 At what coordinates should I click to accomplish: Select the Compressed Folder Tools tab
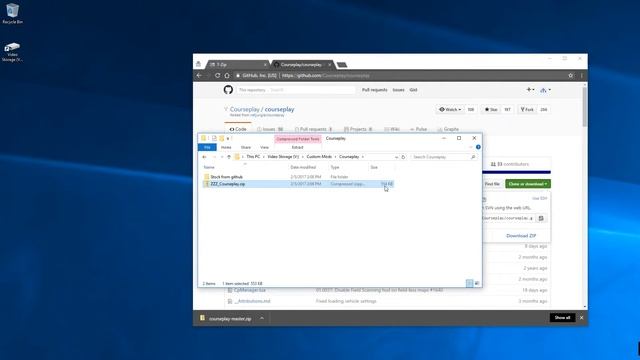(x=298, y=139)
